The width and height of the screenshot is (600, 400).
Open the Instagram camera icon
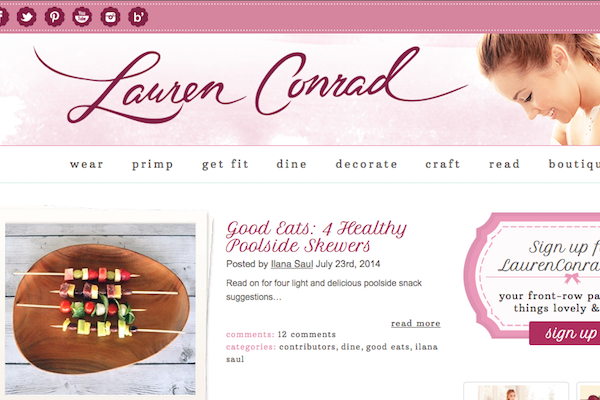pos(110,17)
